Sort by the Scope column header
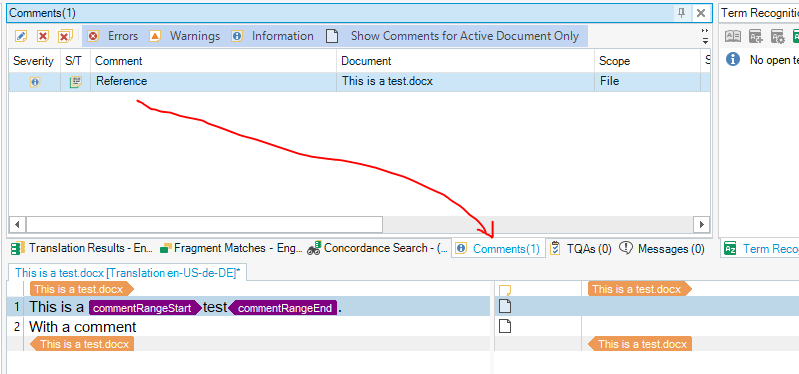Image resolution: width=799 pixels, height=374 pixels. [x=647, y=61]
